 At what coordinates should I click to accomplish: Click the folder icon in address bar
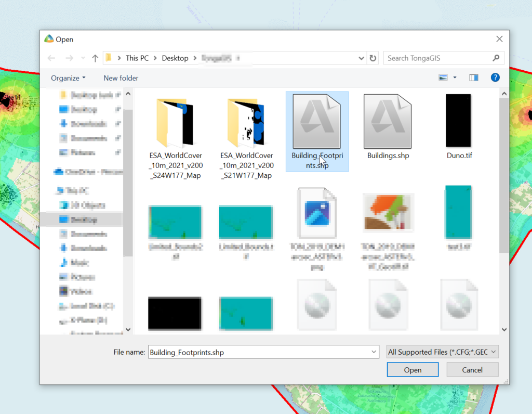coord(109,58)
